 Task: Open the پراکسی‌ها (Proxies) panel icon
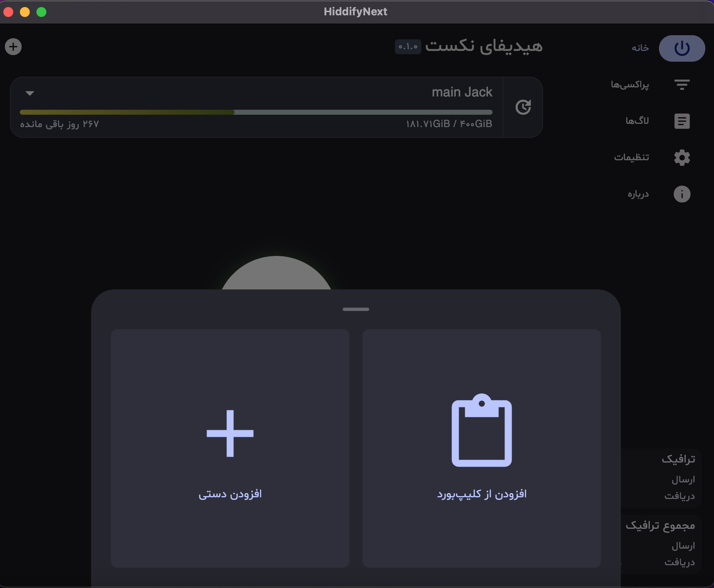pos(682,84)
